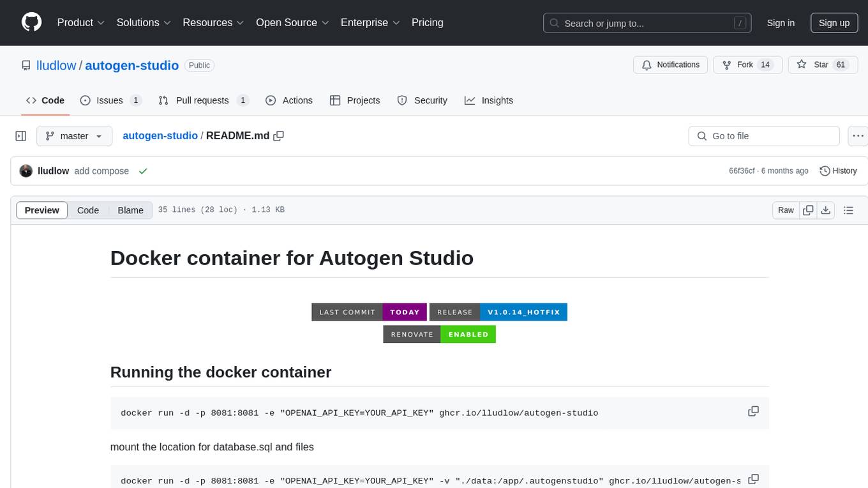The height and width of the screenshot is (488, 868).
Task: Click the Running the docker container heading
Action: point(221,372)
